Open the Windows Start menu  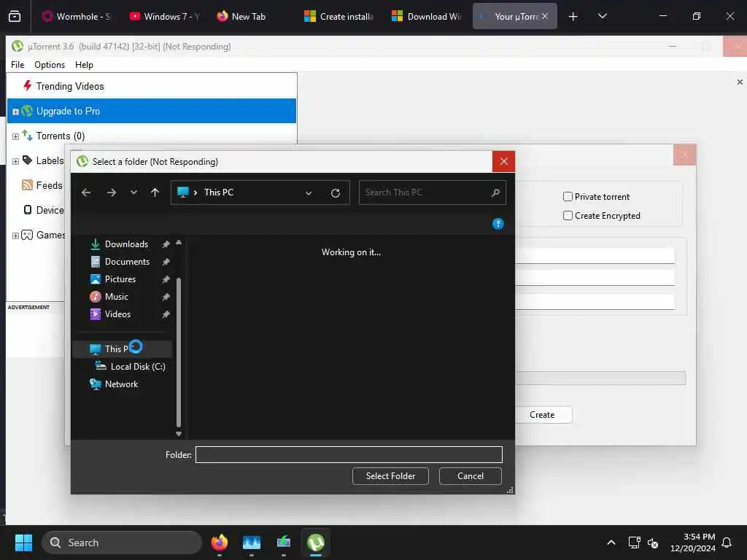(23, 542)
